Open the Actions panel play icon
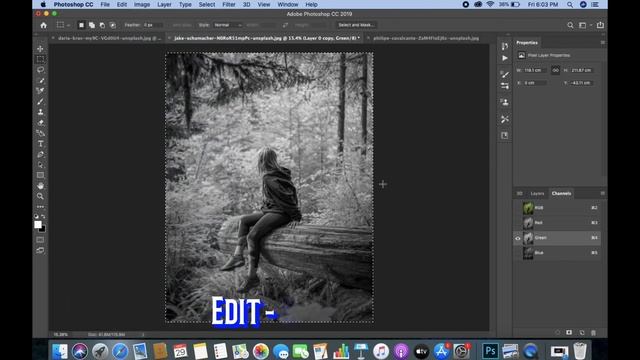The width and height of the screenshot is (640, 360). (x=504, y=58)
